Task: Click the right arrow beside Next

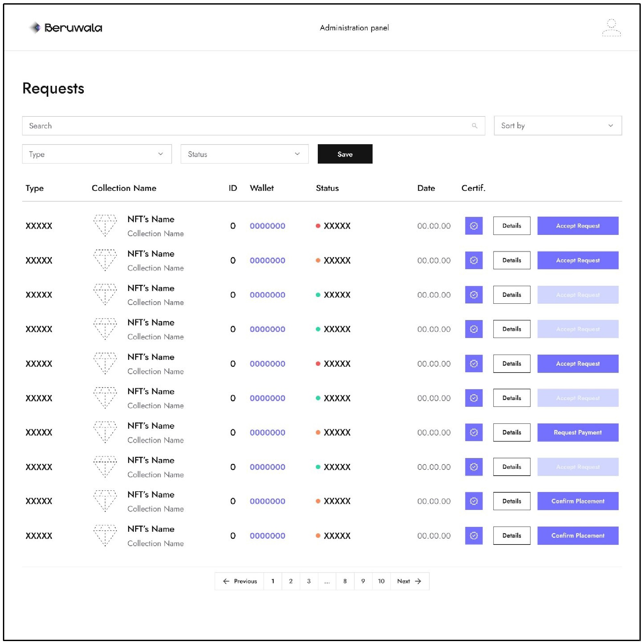Action: (418, 581)
